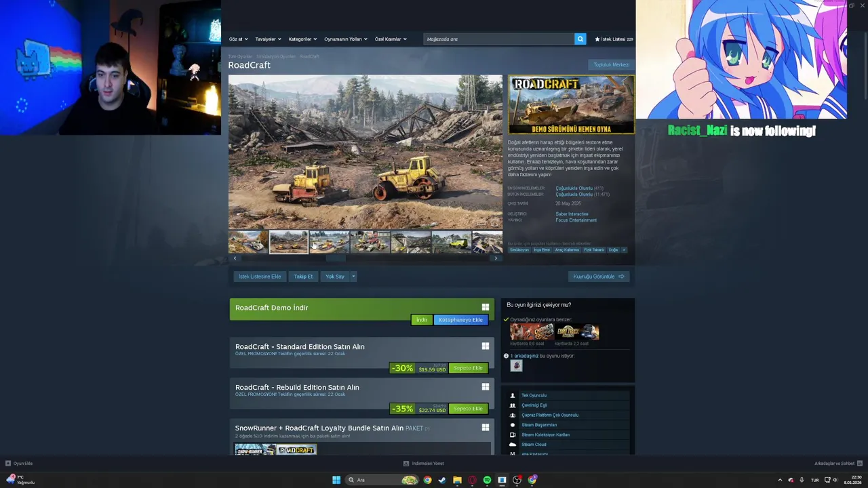Open İstek Listesi wishlist with star icon
868x488 pixels.
pos(614,39)
